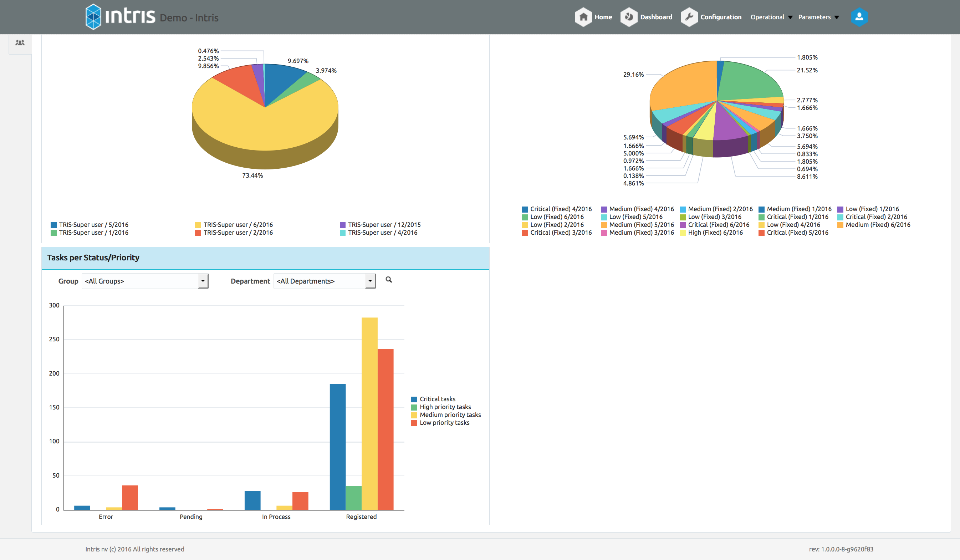Click the Home text link

603,17
